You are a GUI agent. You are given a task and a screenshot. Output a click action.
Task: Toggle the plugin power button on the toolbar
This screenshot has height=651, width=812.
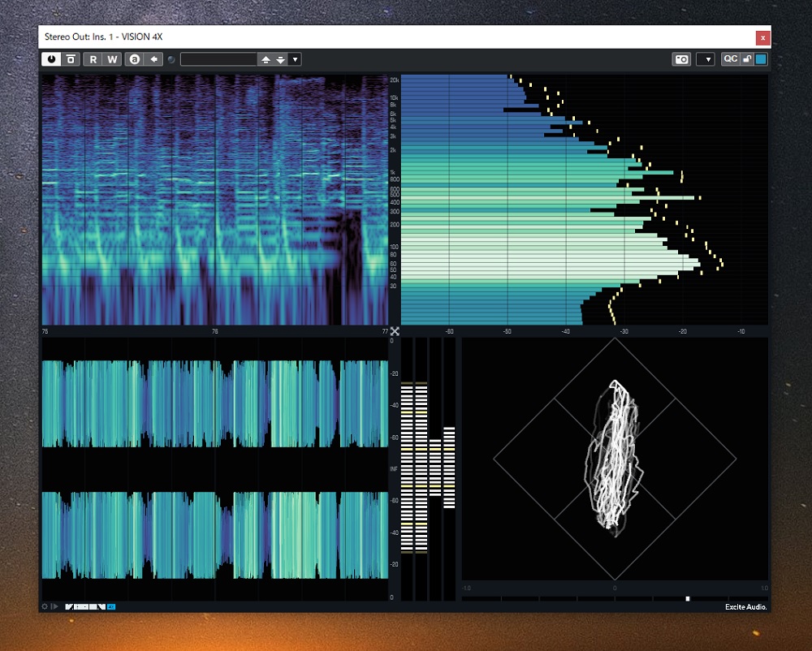point(52,58)
